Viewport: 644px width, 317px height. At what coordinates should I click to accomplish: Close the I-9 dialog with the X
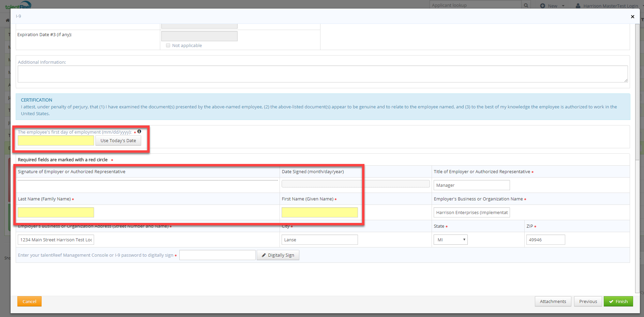tap(632, 17)
